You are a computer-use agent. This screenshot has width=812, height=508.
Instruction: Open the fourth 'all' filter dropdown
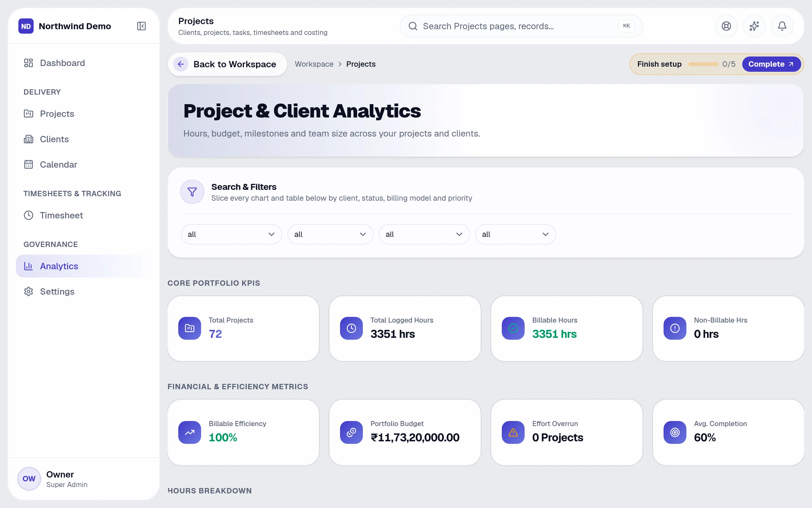[x=515, y=234]
